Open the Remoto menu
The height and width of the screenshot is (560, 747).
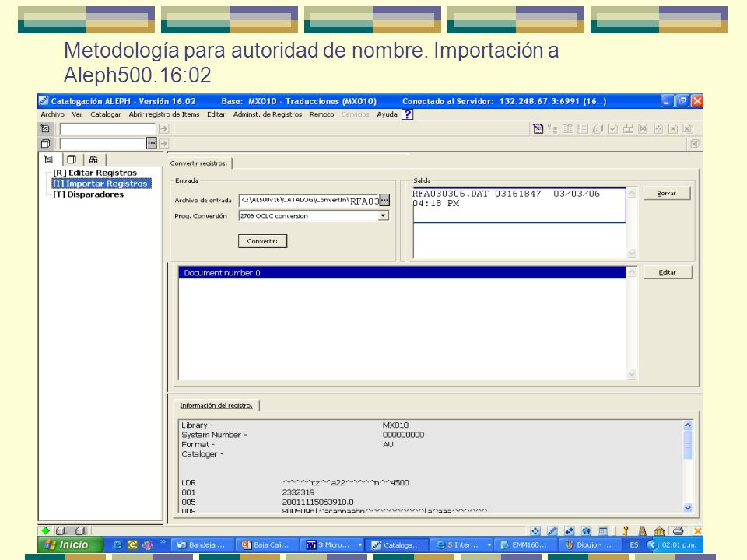(321, 114)
